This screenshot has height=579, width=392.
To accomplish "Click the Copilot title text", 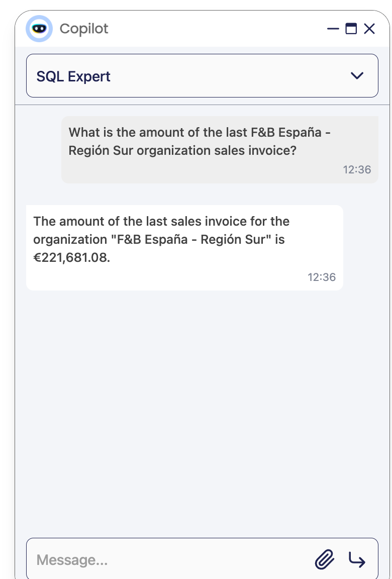I will [84, 29].
